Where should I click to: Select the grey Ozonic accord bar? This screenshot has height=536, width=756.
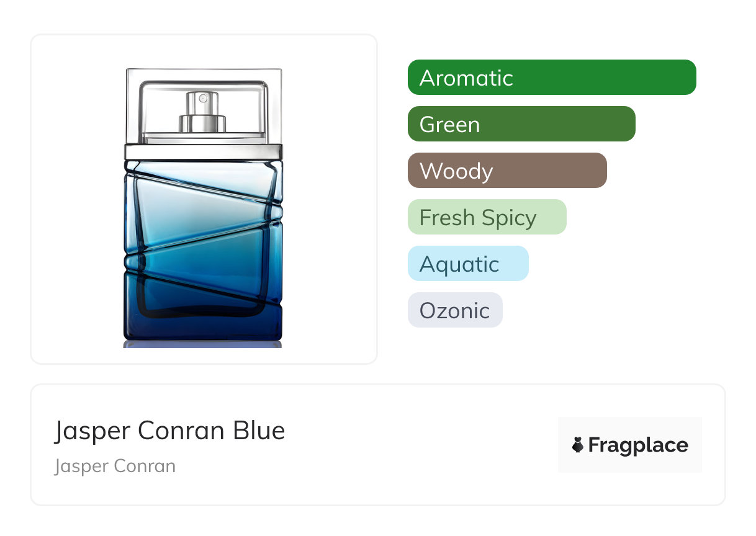(x=454, y=310)
